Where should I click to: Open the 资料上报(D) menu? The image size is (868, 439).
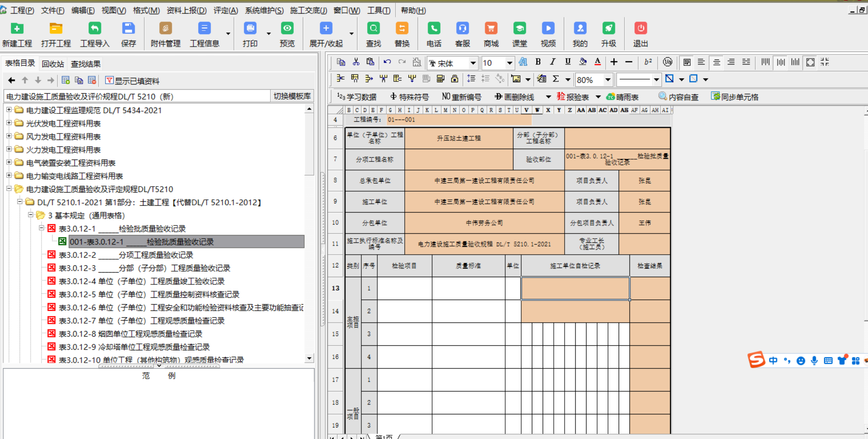[186, 10]
